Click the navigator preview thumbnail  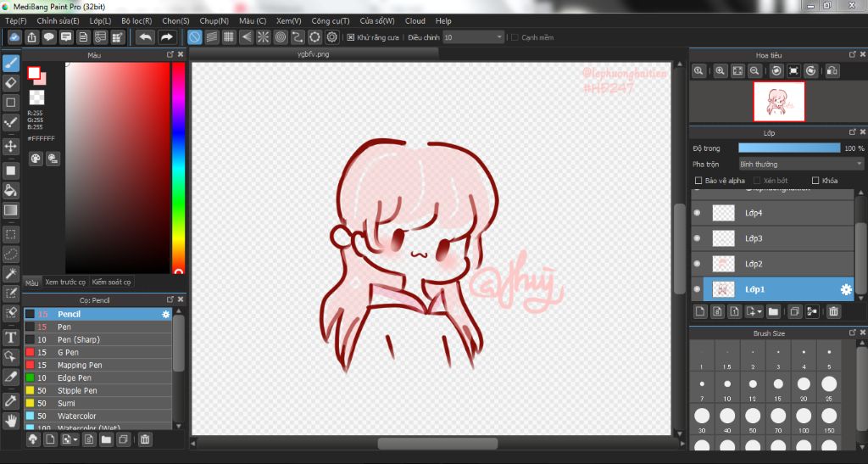pyautogui.click(x=779, y=101)
